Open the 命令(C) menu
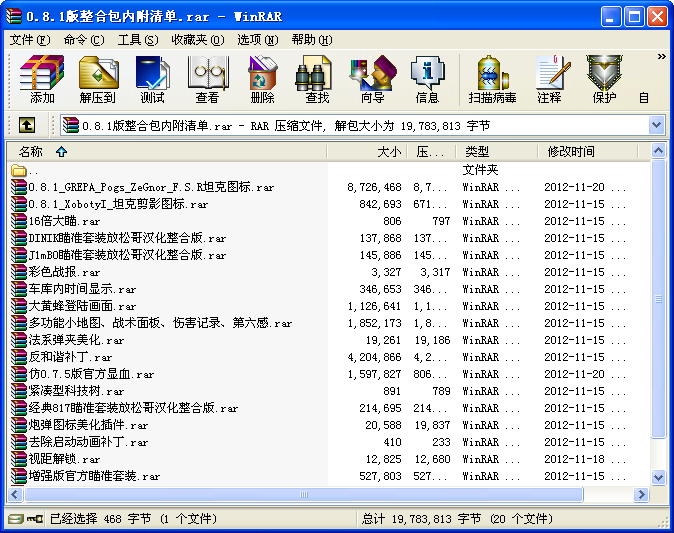Screen dimensions: 674x533 click(84, 40)
